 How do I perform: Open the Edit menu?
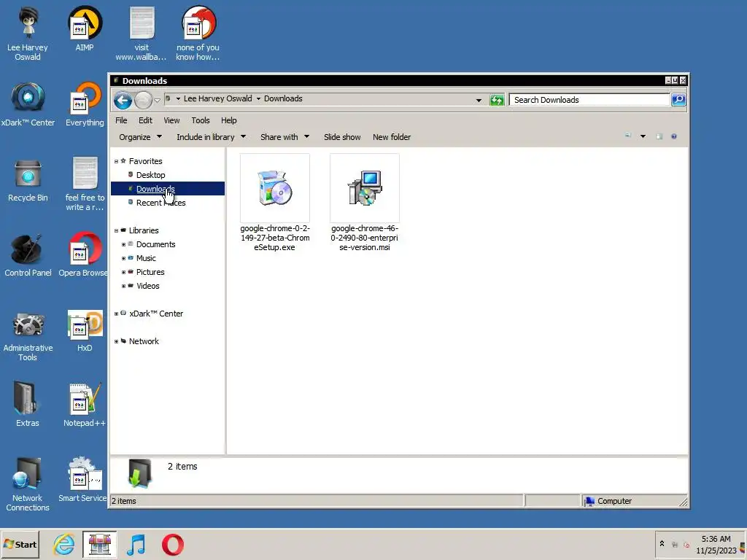click(x=145, y=120)
